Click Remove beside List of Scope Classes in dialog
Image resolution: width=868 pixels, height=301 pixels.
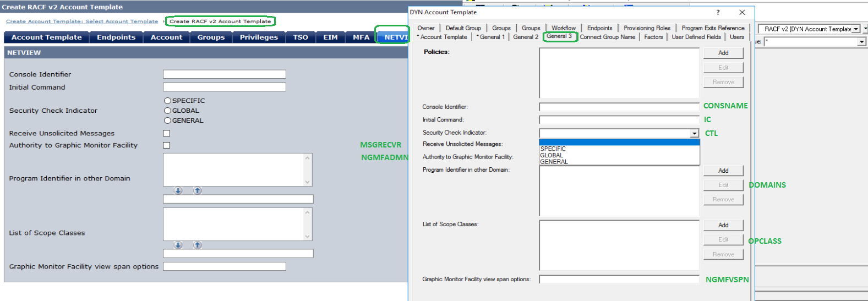click(723, 254)
